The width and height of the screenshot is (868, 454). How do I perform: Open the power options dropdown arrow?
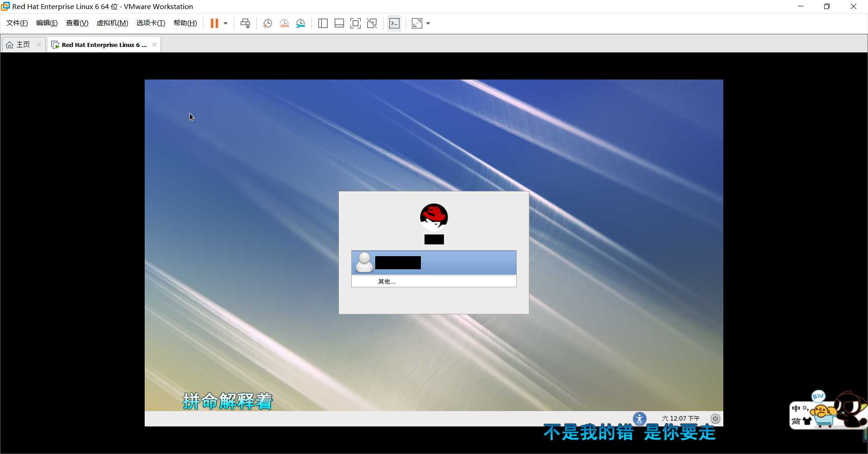tap(226, 23)
